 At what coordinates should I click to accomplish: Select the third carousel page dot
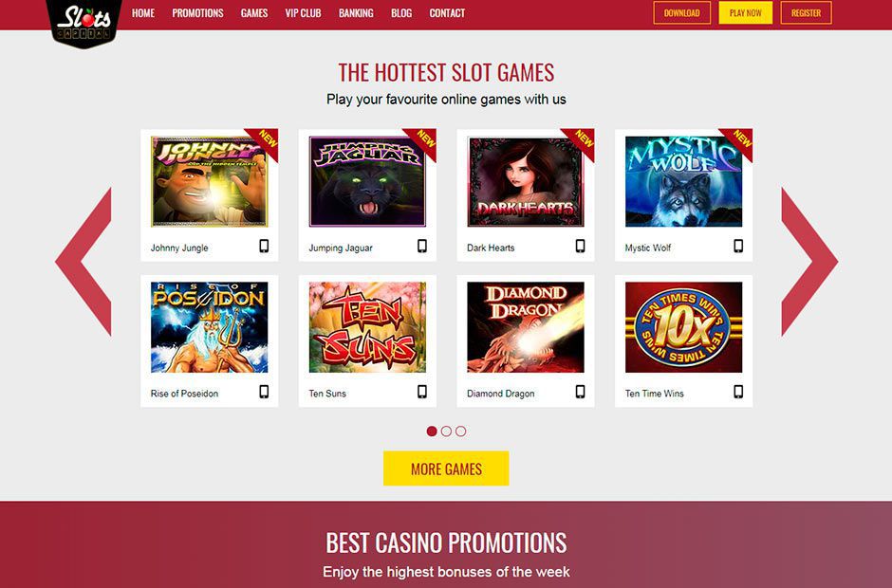[461, 432]
